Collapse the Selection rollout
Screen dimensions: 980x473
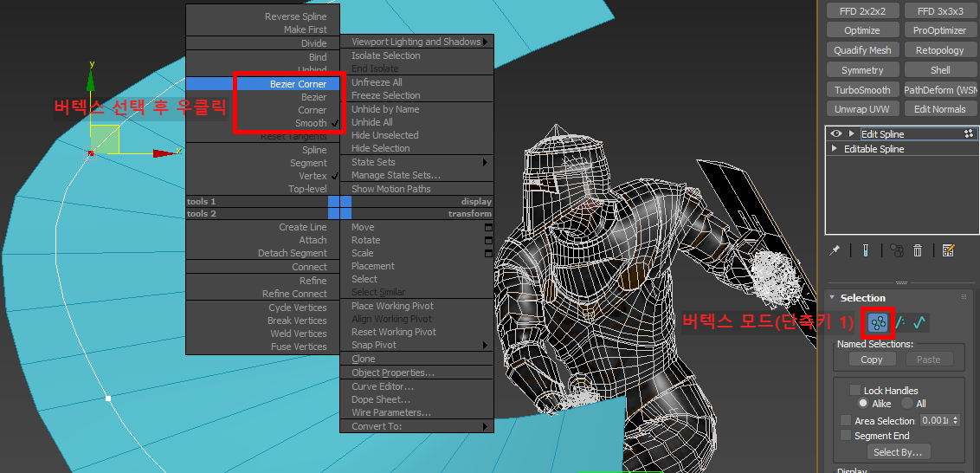click(833, 298)
